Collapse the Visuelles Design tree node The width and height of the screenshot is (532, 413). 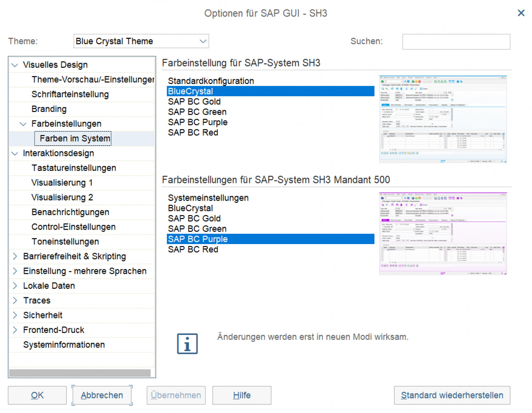click(x=15, y=65)
